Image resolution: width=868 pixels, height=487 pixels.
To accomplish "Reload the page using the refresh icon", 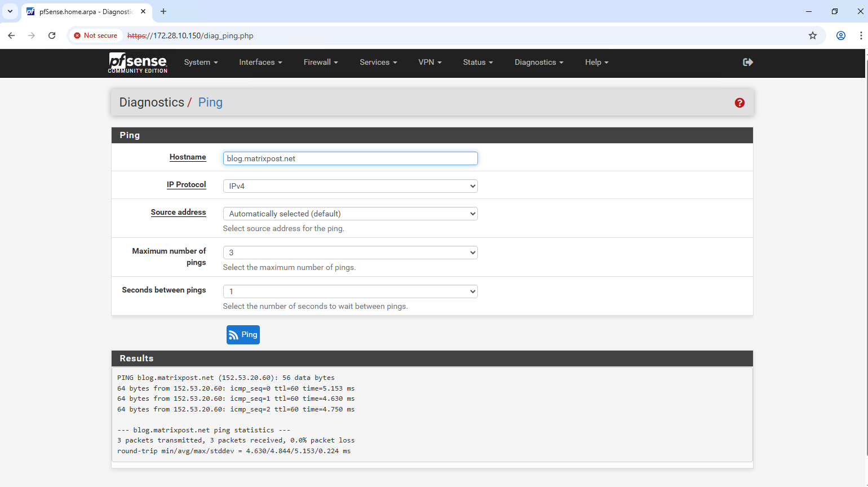I will click(52, 36).
